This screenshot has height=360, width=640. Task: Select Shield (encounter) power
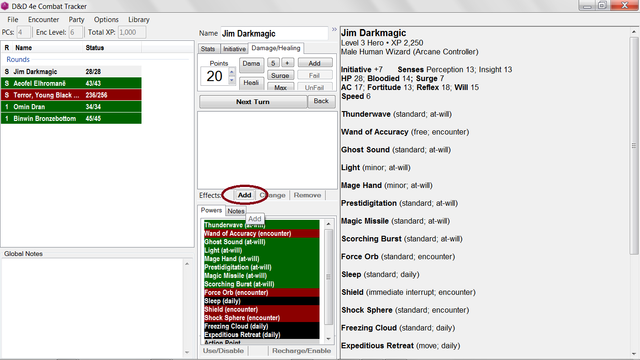pos(262,309)
